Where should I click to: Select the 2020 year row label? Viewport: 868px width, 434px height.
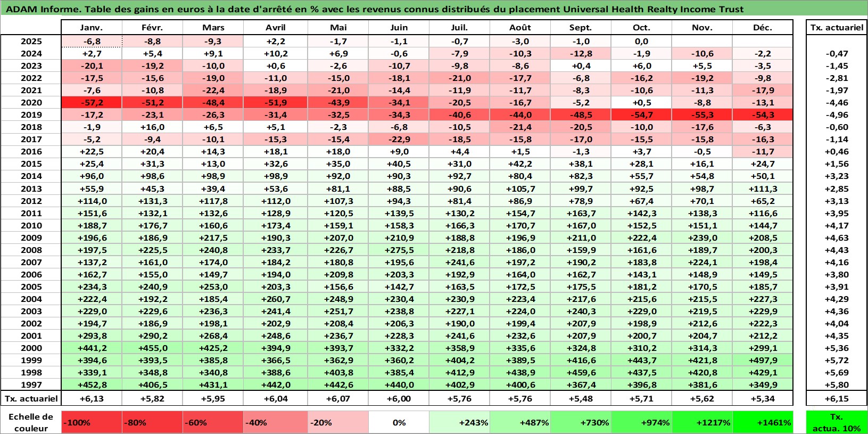tap(31, 102)
